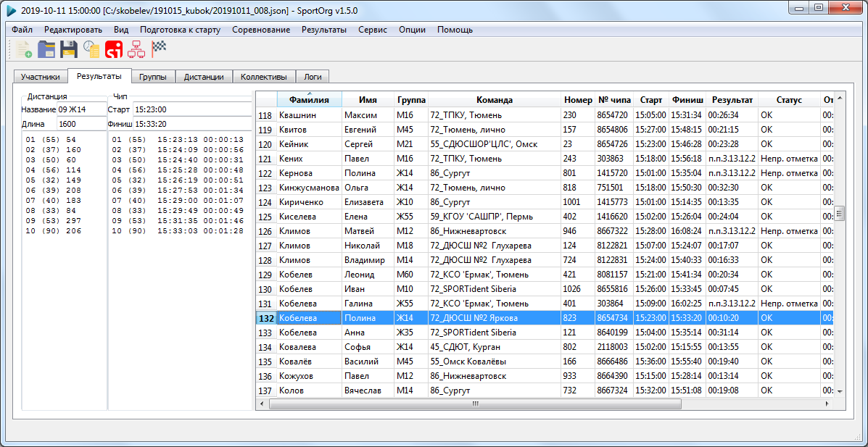Click the table's horizontal scrollbar thumb
This screenshot has width=868, height=447.
476,404
